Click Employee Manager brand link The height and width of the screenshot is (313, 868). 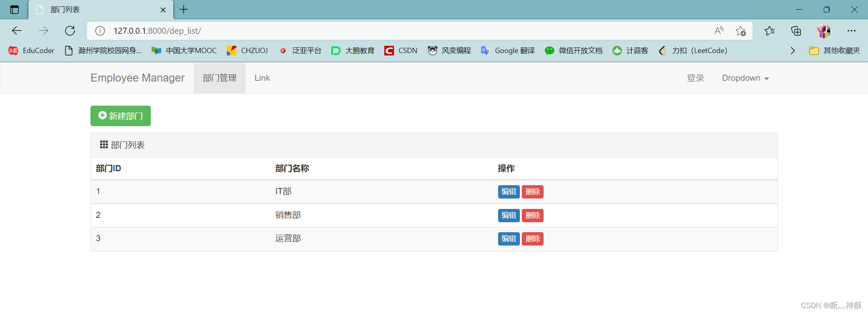tap(137, 78)
